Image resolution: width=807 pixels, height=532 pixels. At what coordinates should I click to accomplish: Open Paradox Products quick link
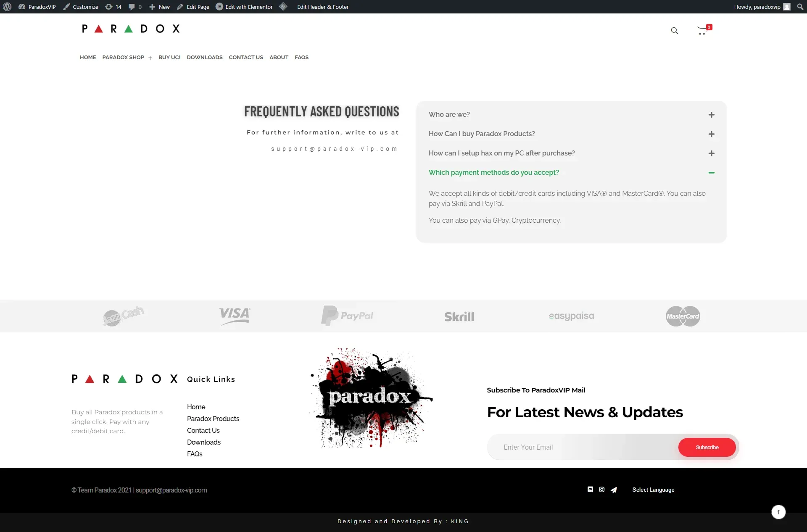click(x=213, y=419)
